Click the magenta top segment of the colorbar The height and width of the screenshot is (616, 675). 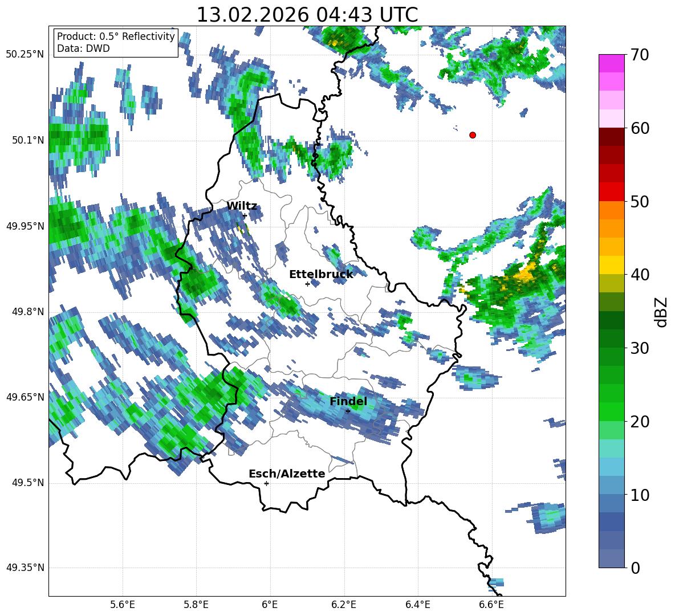(x=611, y=63)
